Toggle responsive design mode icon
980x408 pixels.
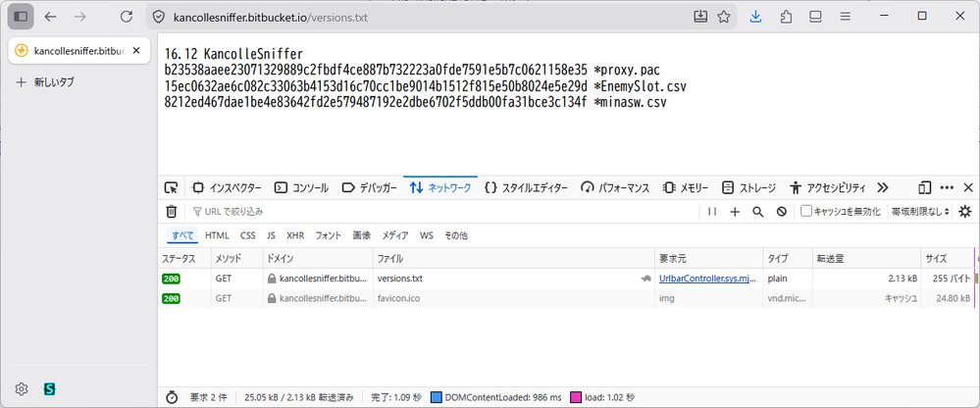[x=924, y=187]
